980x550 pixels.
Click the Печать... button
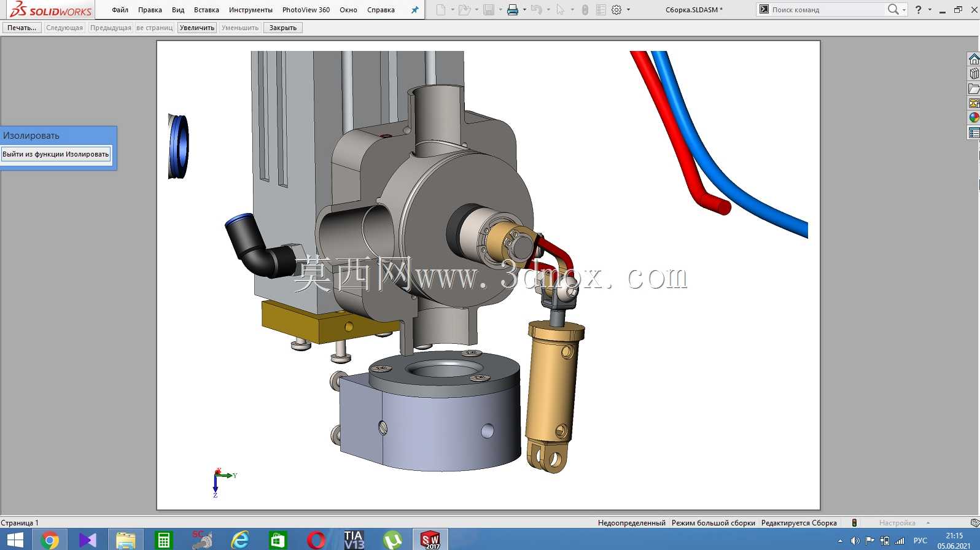click(x=22, y=28)
